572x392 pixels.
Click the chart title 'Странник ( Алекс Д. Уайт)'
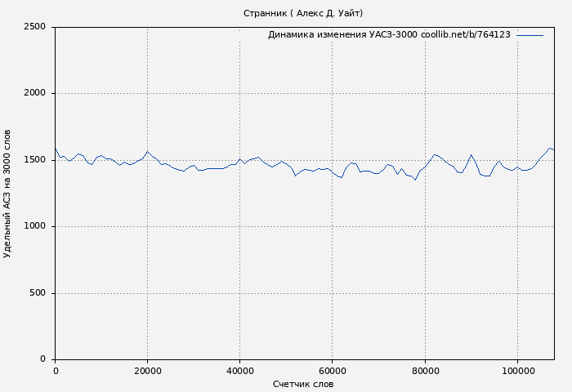point(303,13)
